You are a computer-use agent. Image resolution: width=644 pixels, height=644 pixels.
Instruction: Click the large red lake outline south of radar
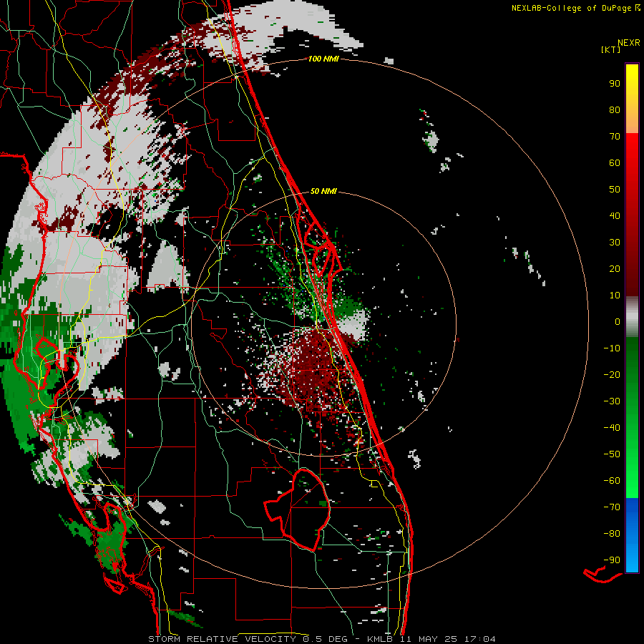point(298,509)
